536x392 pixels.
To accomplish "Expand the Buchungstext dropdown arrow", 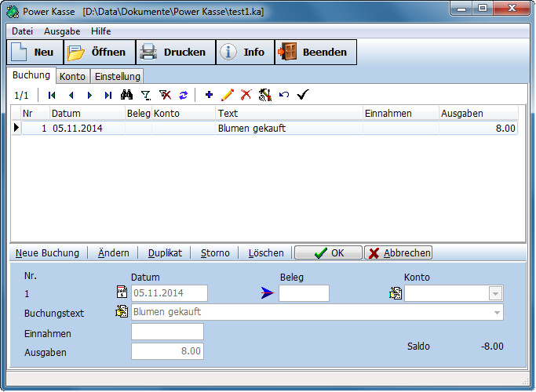I will click(x=497, y=313).
